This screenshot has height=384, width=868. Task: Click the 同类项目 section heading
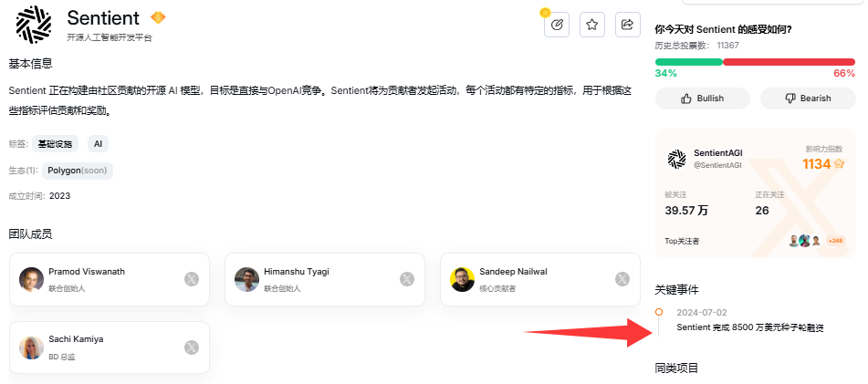point(677,368)
